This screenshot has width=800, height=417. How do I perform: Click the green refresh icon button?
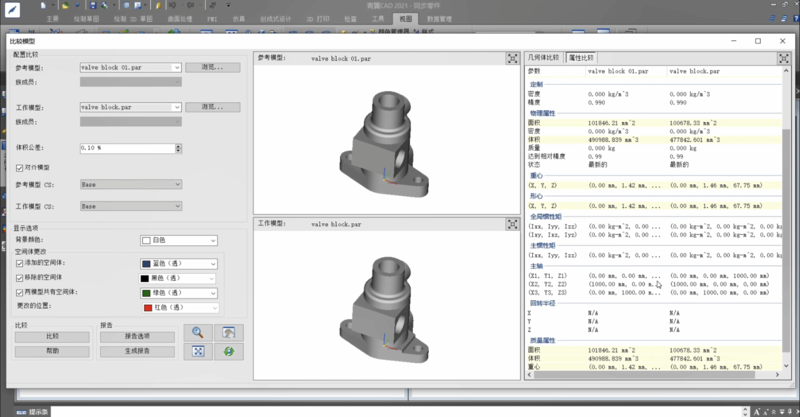[x=230, y=351]
